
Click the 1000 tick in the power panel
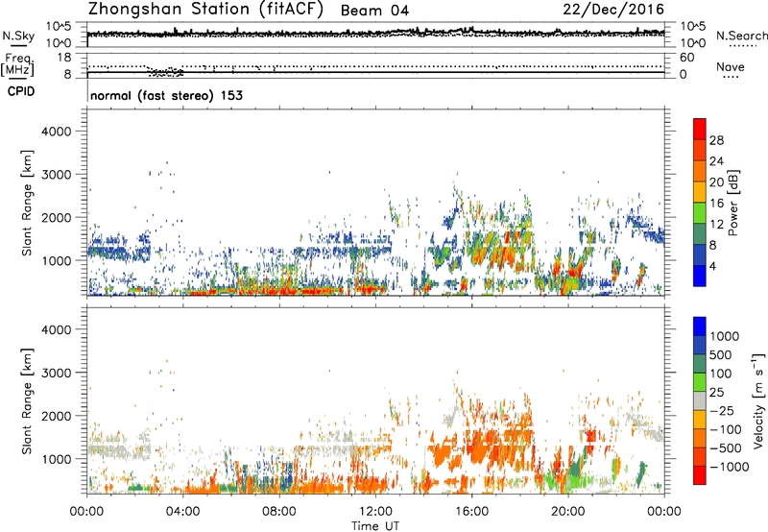coord(57,260)
